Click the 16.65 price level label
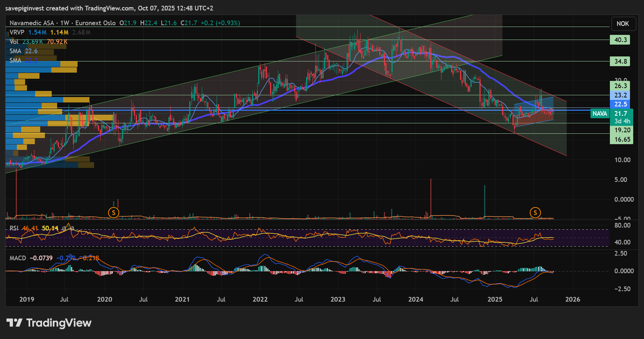Viewport: 644px width, 339px height. [x=622, y=139]
